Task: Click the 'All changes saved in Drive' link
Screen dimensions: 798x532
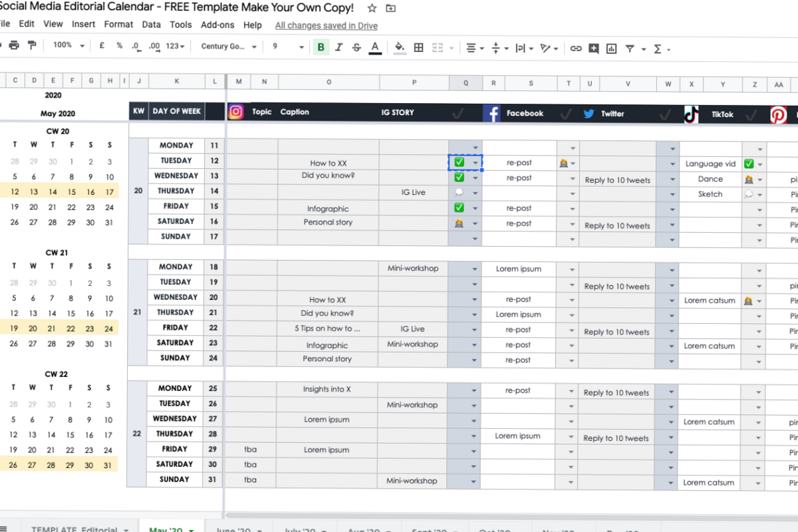Action: point(325,25)
